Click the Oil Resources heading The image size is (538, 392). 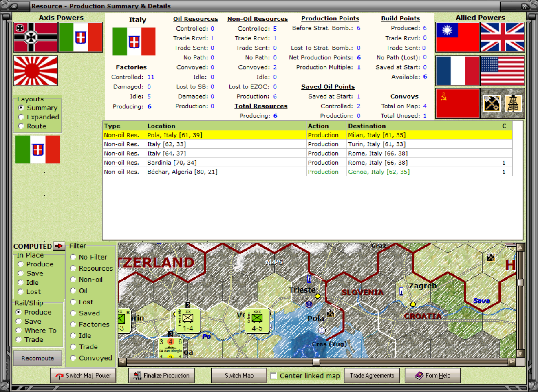pos(196,19)
